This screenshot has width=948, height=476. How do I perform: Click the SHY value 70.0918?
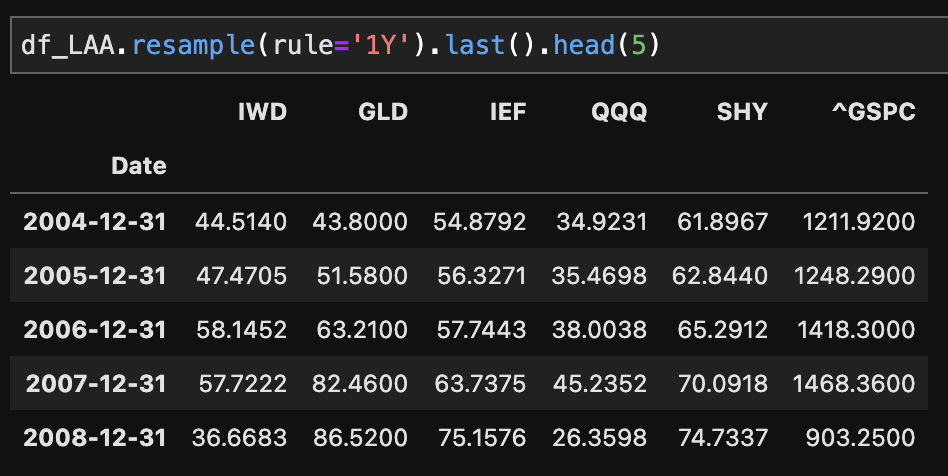click(x=723, y=383)
